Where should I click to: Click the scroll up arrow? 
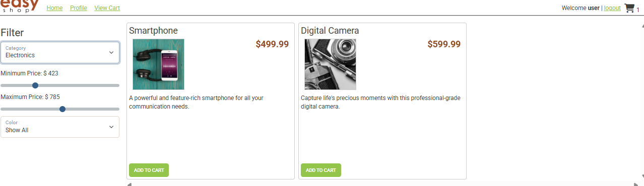[641, 25]
